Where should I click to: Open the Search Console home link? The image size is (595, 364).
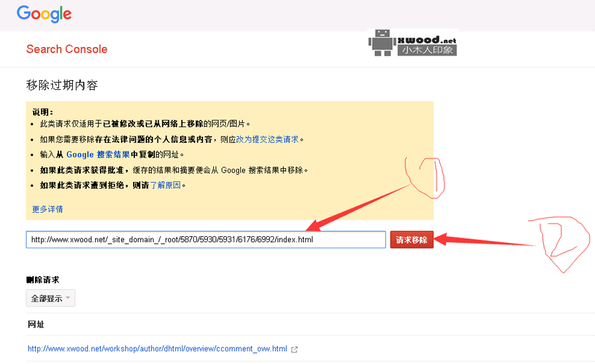tap(67, 49)
